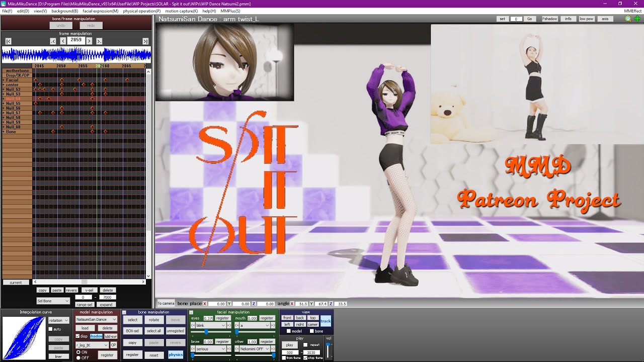Open the NatsumiSan Dance model dropdown
The image size is (644, 362).
96,320
